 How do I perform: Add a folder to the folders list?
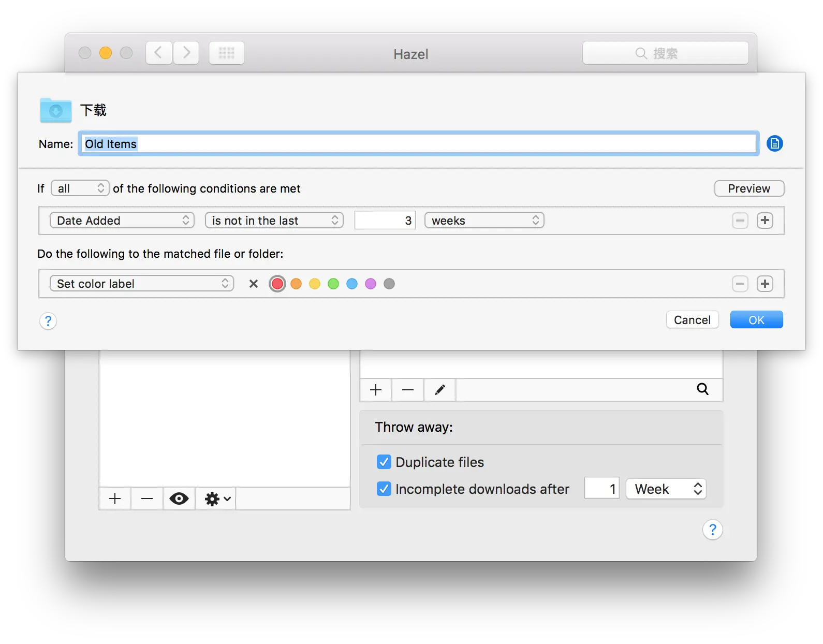point(115,499)
